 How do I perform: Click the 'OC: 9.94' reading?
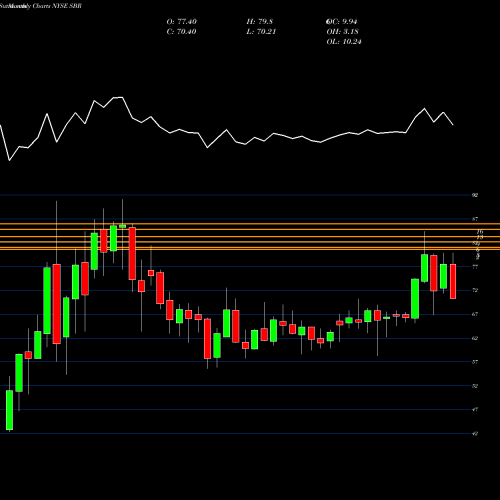click(x=342, y=22)
